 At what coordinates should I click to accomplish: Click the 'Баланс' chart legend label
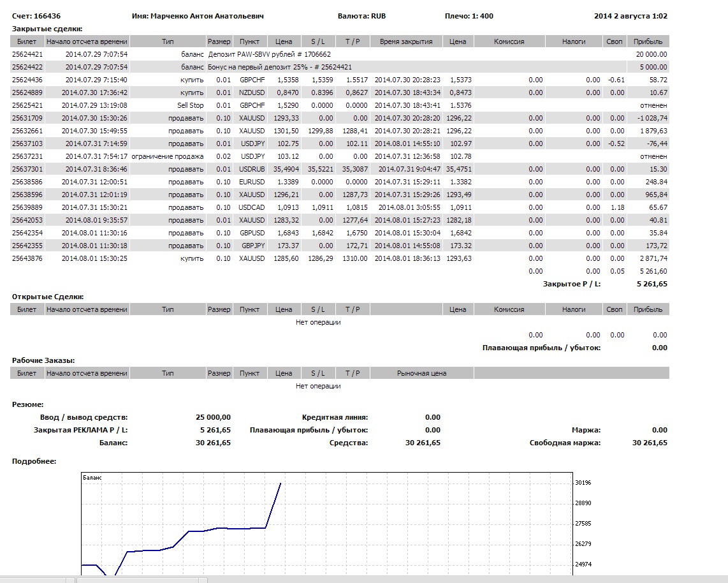92,477
